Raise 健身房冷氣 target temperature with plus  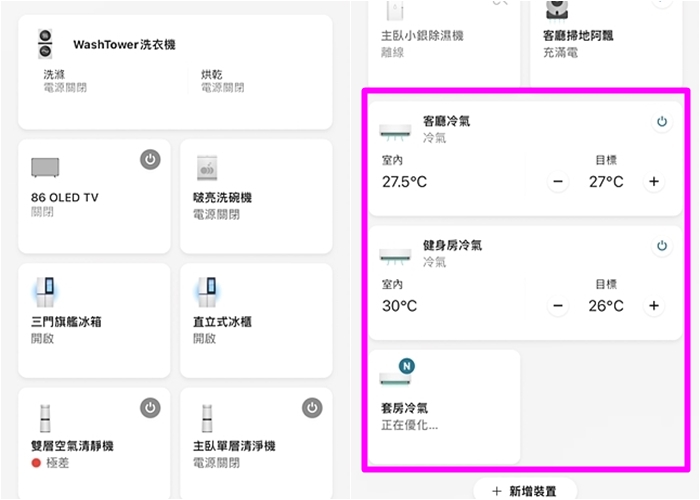tap(654, 306)
